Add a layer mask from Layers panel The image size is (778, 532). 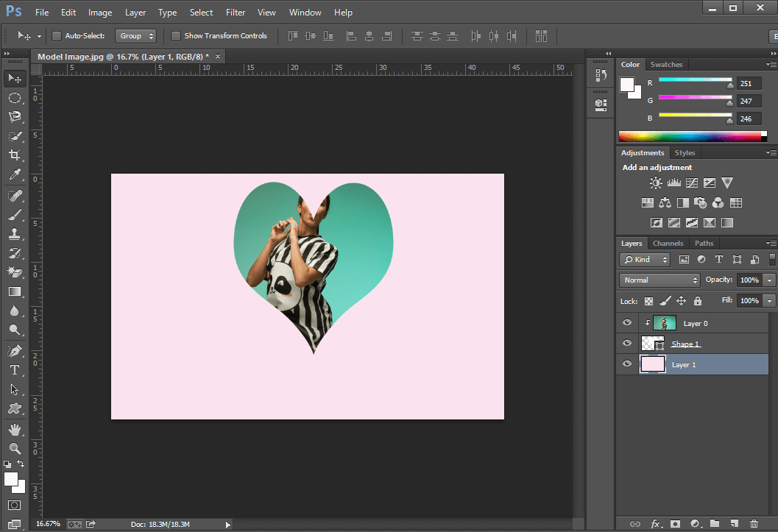(x=675, y=524)
